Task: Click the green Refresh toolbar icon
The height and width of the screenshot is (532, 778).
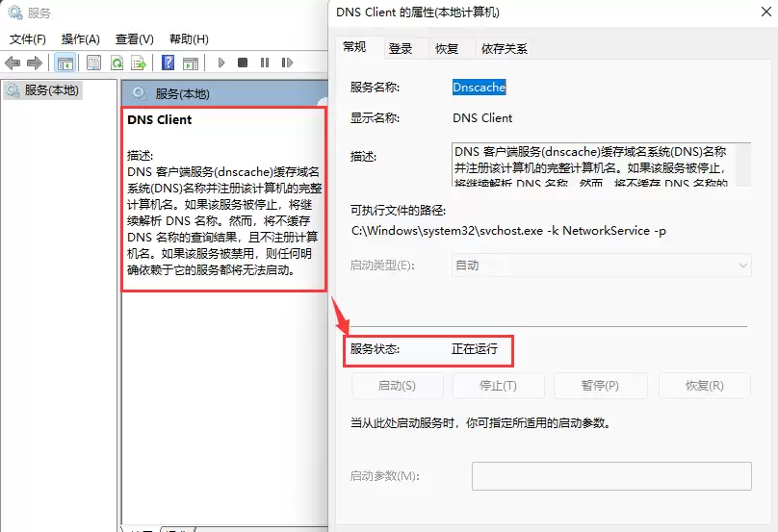Action: pyautogui.click(x=117, y=63)
